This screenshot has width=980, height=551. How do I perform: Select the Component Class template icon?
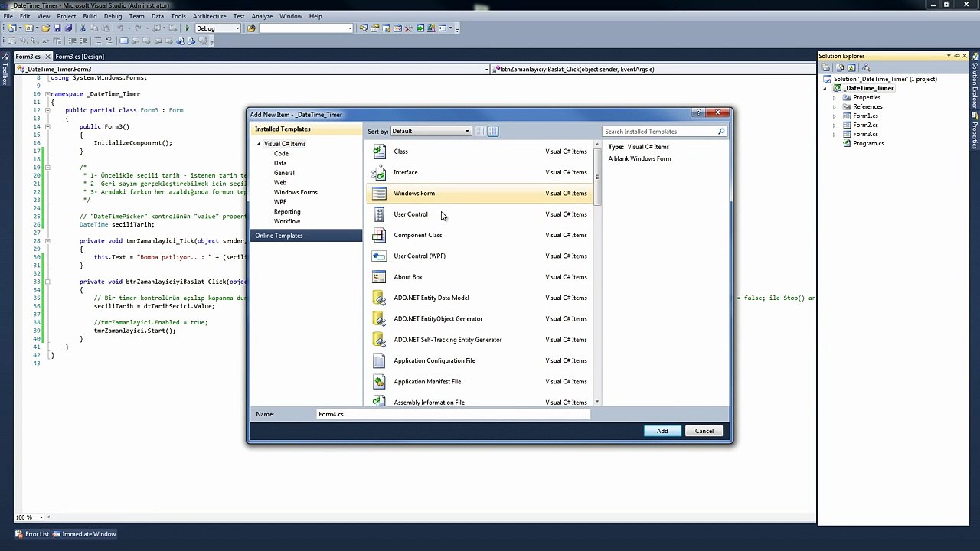coord(379,235)
